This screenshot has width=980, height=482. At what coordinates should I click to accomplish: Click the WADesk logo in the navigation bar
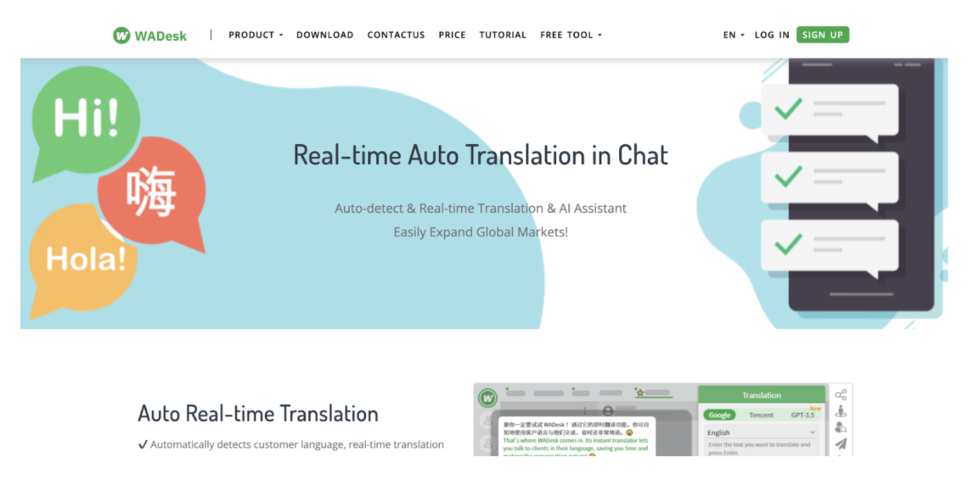pos(150,36)
